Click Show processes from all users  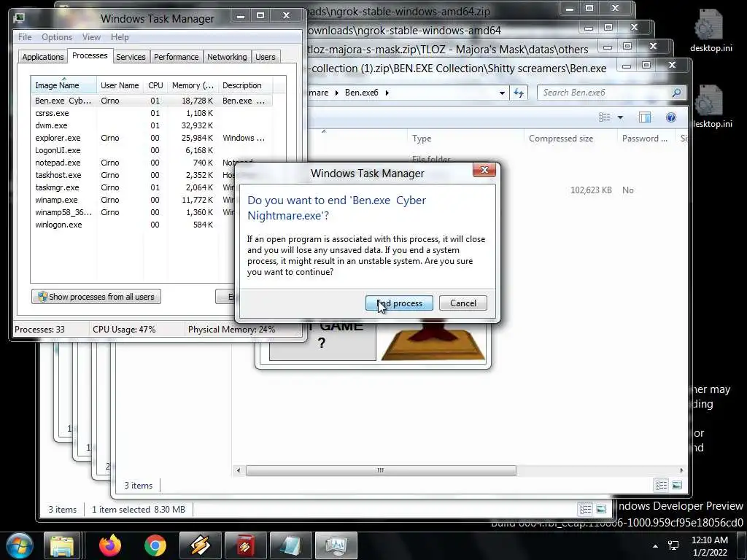(x=96, y=297)
